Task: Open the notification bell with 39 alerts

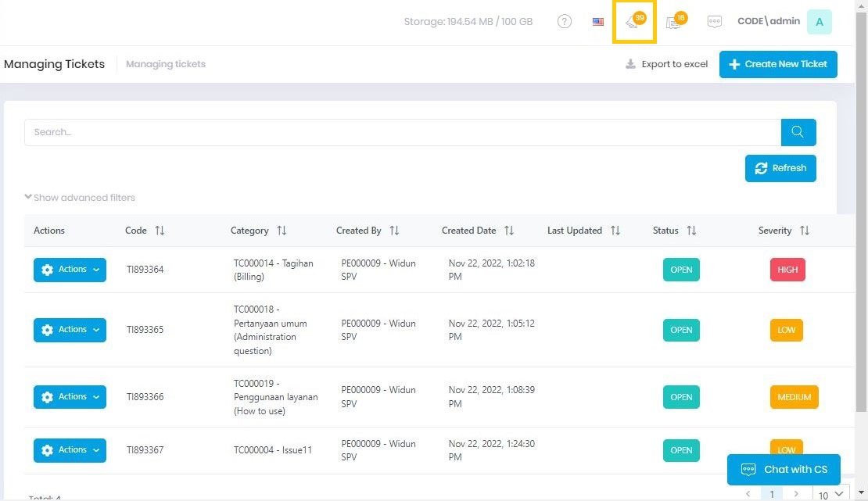Action: (634, 22)
